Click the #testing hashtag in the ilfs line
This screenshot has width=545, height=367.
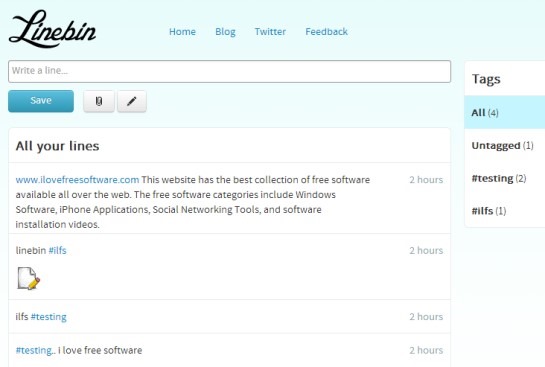click(x=49, y=317)
